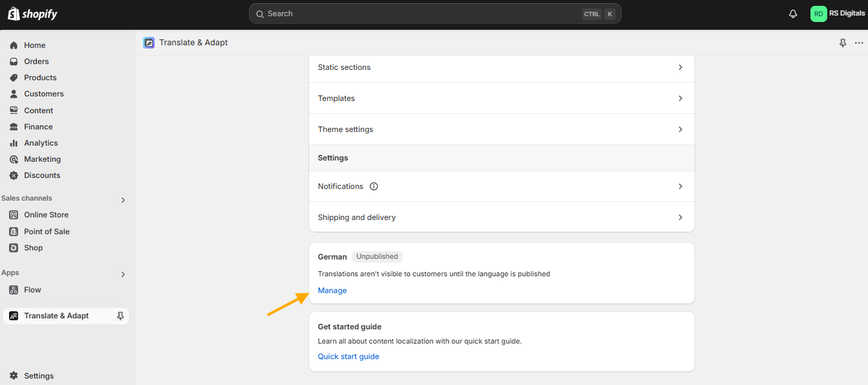Open the RD account avatar
Image resolution: width=868 pixels, height=385 pixels.
[x=819, y=14]
